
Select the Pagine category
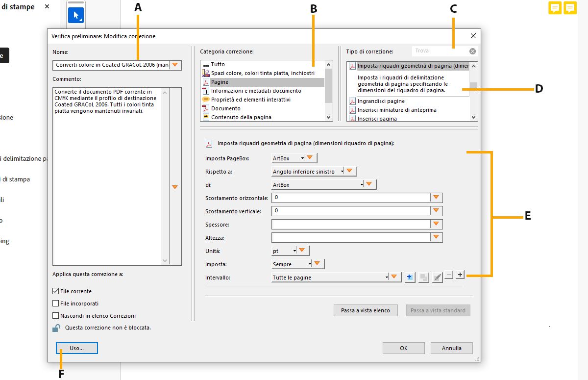(x=263, y=82)
